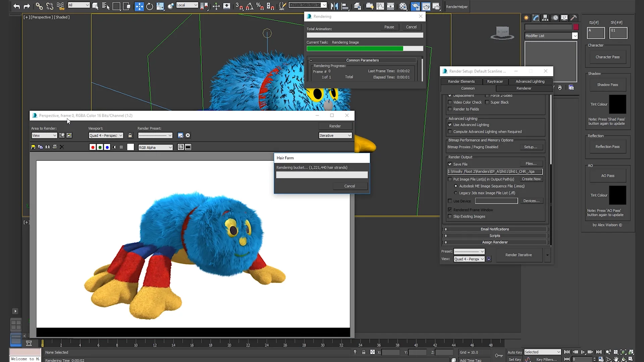The image size is (644, 362).
Task: Enable the Super Black checkbox
Action: click(x=487, y=102)
